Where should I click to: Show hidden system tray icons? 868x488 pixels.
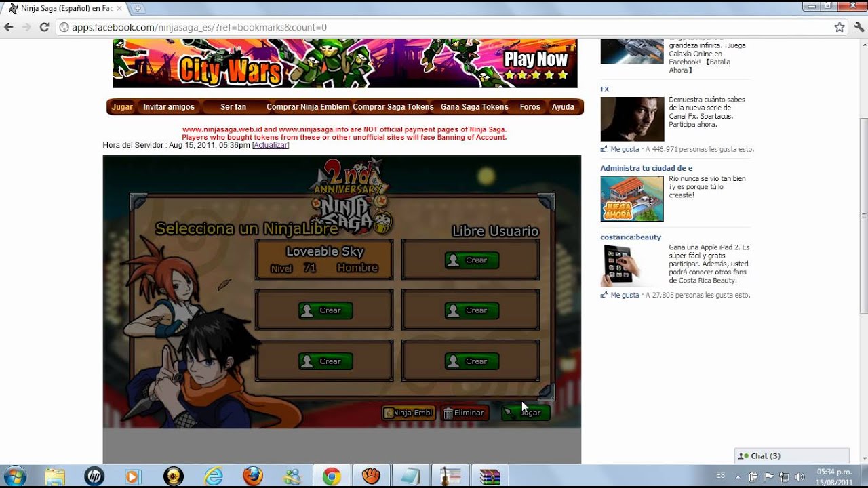[740, 476]
